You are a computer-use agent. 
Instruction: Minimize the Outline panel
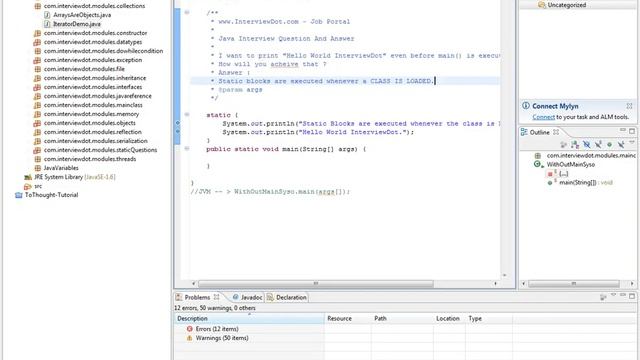coord(623,130)
